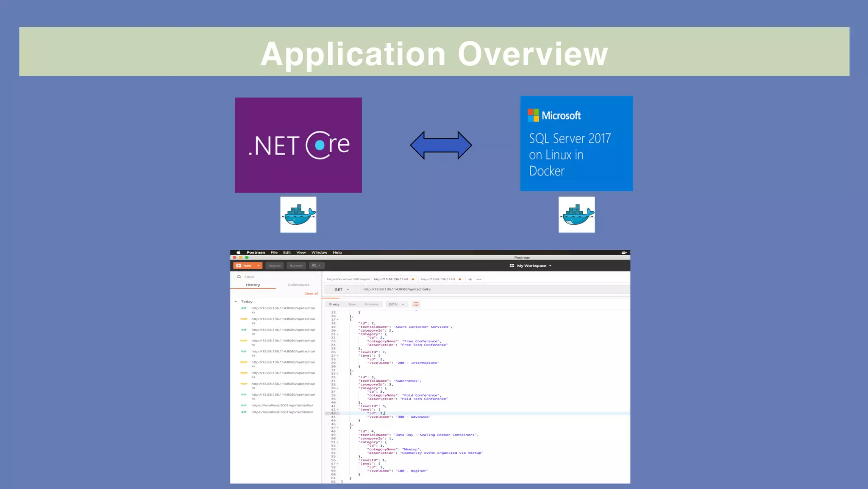Click the Import button

(275, 265)
